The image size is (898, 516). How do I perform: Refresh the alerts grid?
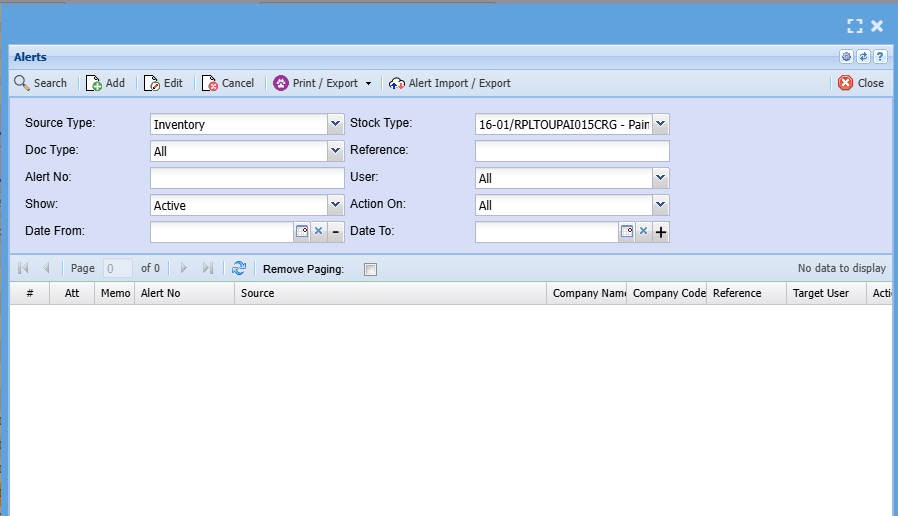tap(239, 268)
